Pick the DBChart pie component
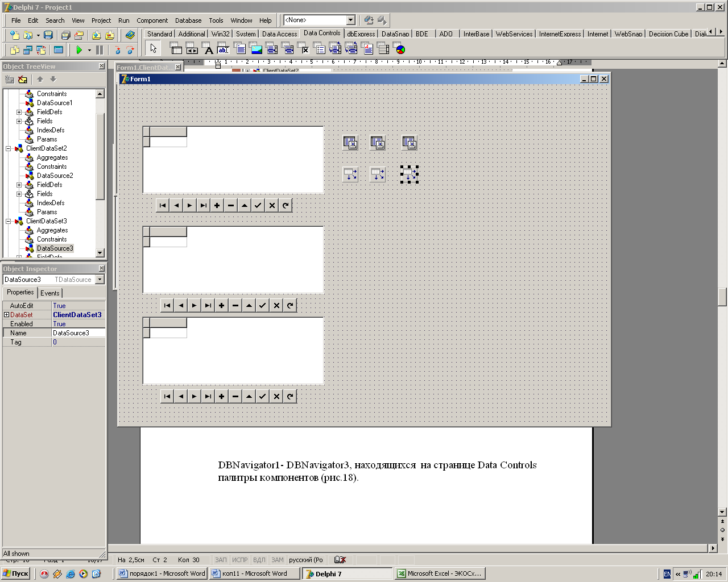Screen dimensions: 728x582 [x=400, y=49]
